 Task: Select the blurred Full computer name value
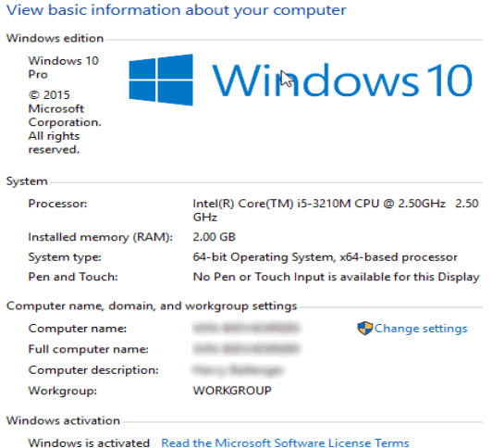point(247,349)
